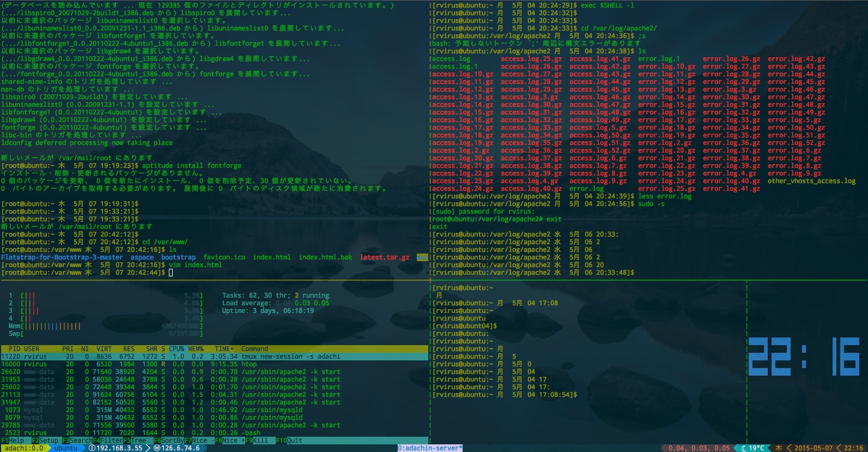Open the F6 SortBy menu in htop
Screen dimensions: 868x452
point(168,441)
